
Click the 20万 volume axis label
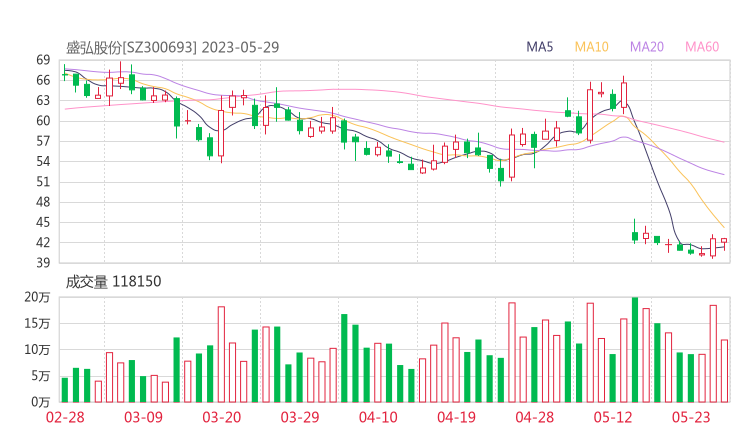click(x=37, y=297)
